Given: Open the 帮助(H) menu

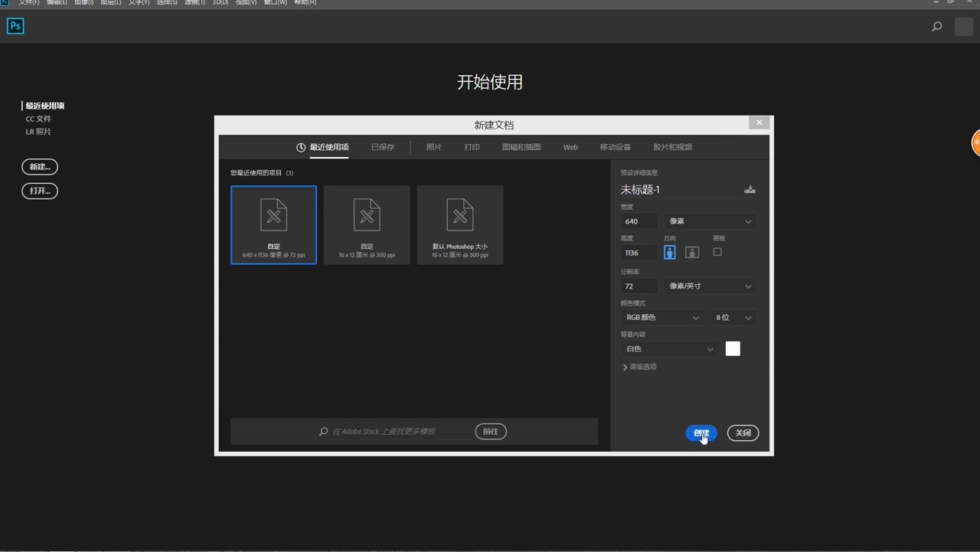Looking at the screenshot, I should [305, 3].
